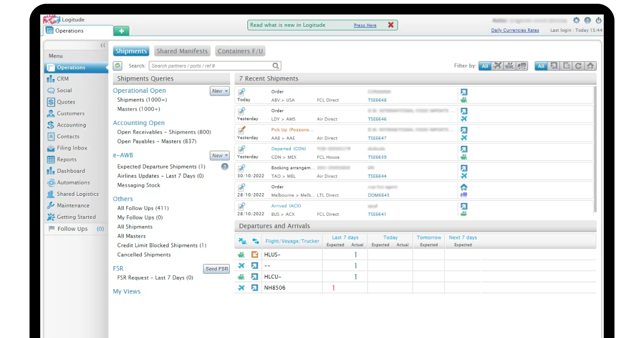
Task: Click ship icon on HLCU- row
Action: click(x=241, y=277)
